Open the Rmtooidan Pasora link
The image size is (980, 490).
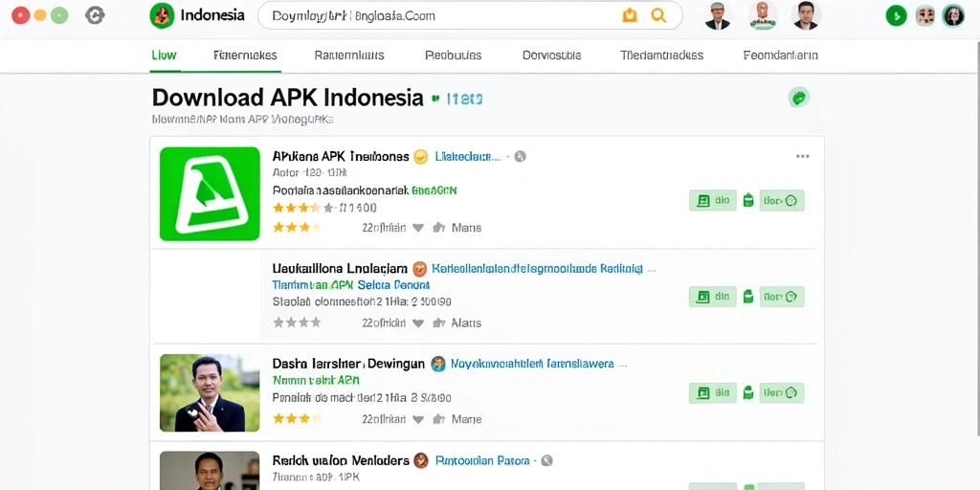pos(482,460)
